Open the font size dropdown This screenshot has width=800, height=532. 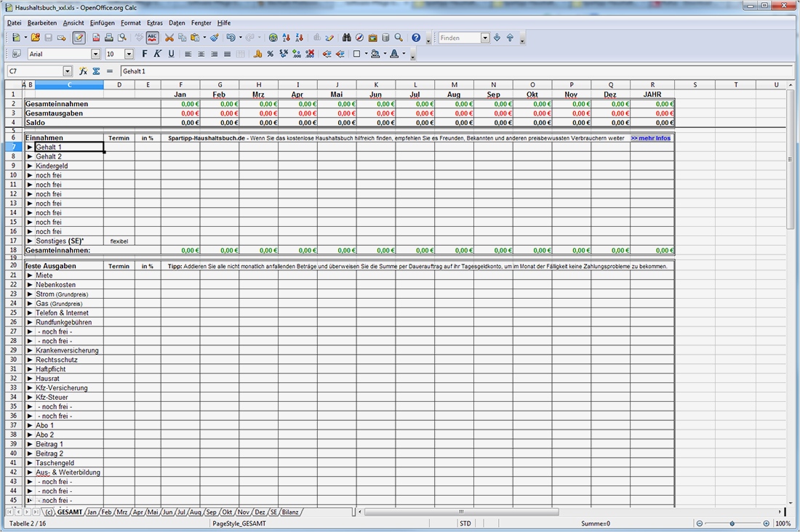point(129,54)
